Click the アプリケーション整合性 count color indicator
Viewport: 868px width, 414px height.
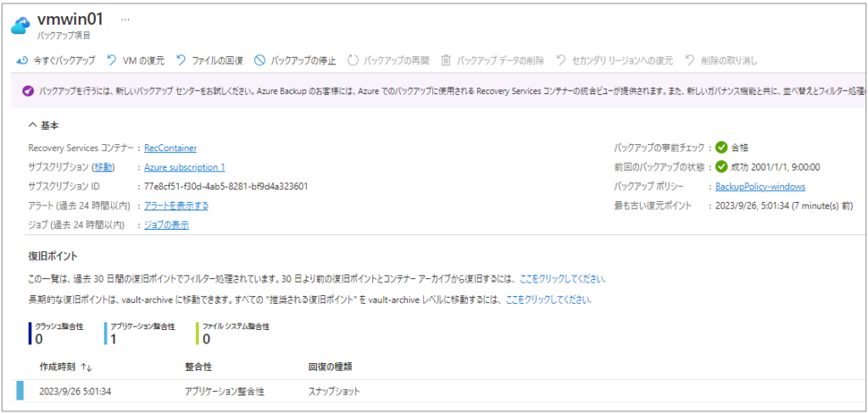106,333
